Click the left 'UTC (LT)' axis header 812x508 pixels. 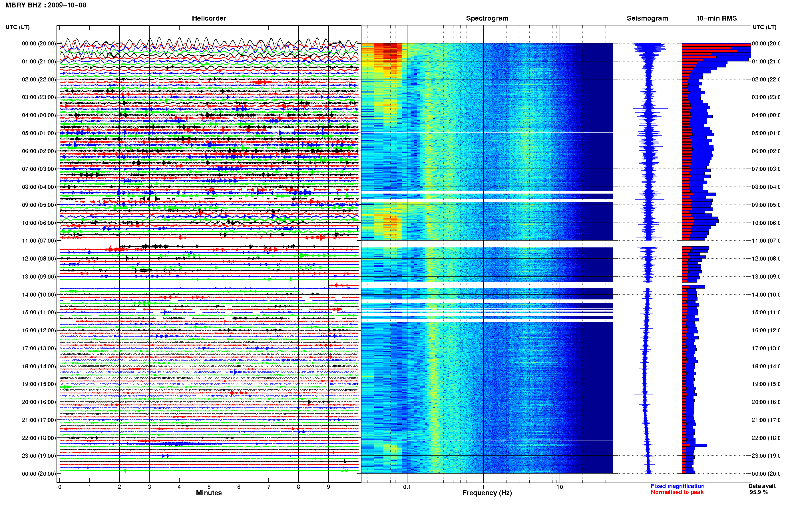pos(17,27)
